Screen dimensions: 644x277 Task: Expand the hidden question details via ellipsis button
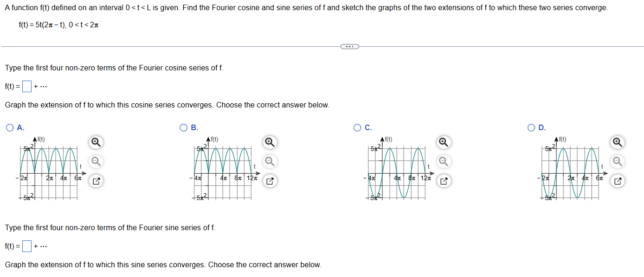tap(350, 46)
